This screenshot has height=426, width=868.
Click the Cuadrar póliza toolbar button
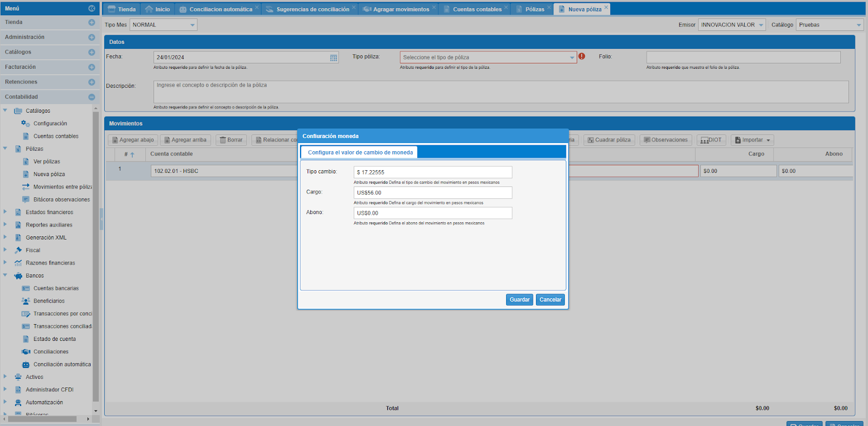click(x=609, y=140)
